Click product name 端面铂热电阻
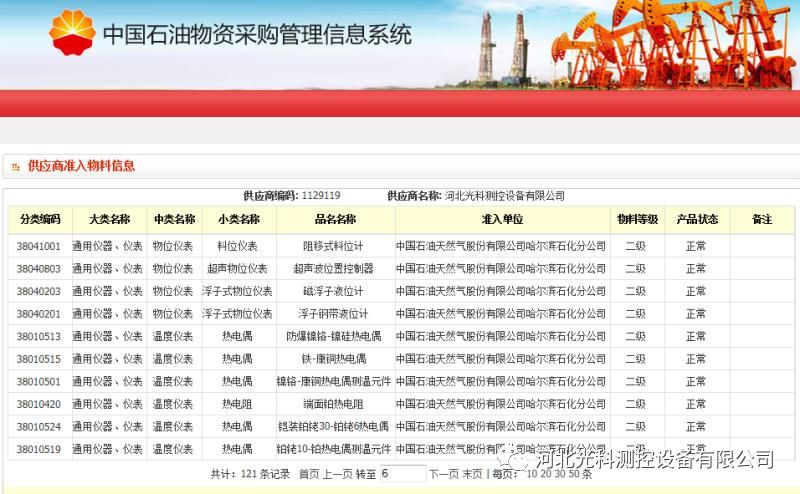The height and width of the screenshot is (494, 800). 333,404
